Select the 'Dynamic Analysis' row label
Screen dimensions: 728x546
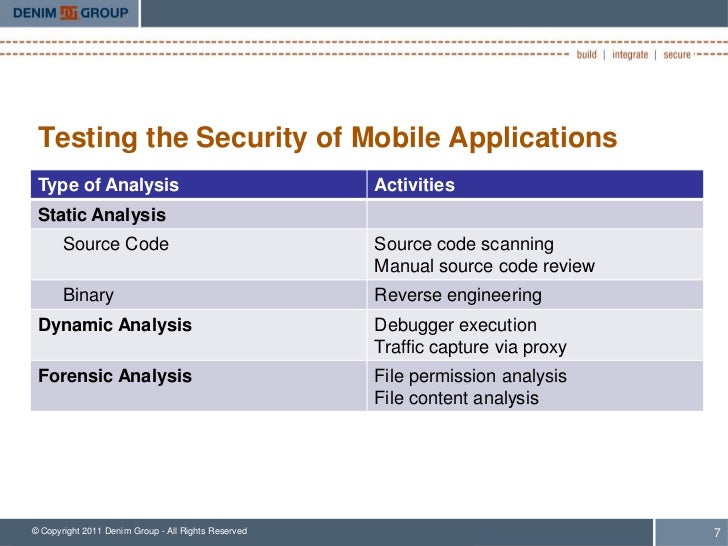coord(115,325)
